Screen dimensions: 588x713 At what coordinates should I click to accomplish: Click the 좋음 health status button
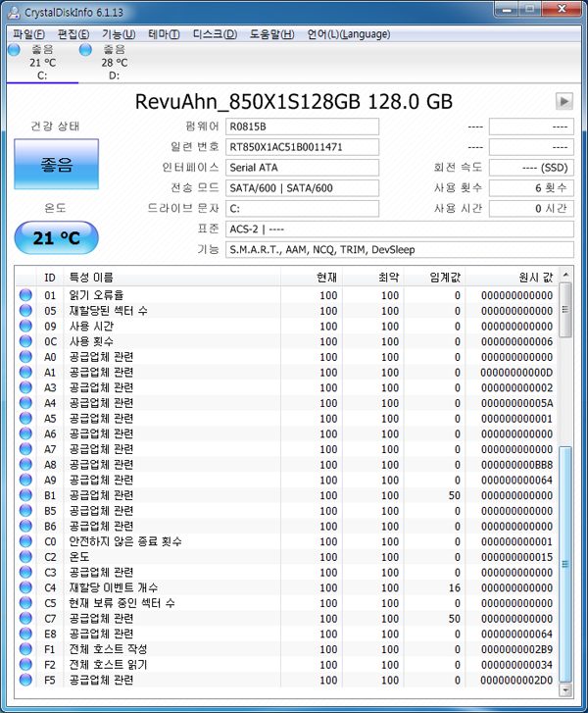(56, 164)
